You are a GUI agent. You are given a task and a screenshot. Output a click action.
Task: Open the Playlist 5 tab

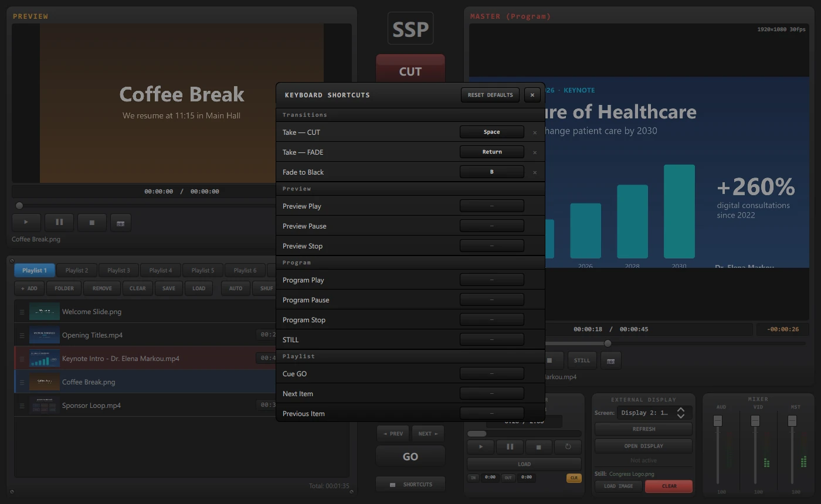click(202, 270)
